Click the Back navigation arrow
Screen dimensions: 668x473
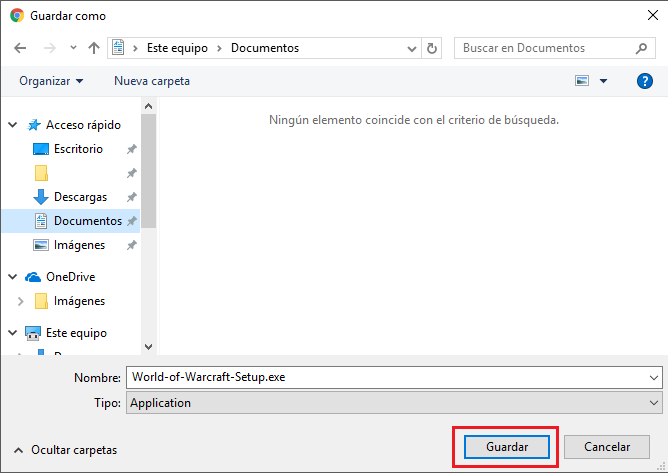(x=20, y=48)
